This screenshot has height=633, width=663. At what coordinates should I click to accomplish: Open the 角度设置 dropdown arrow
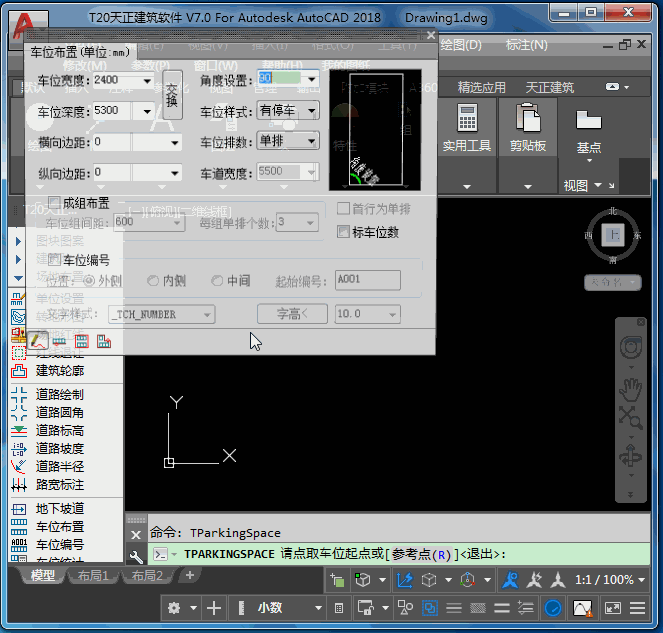[312, 79]
